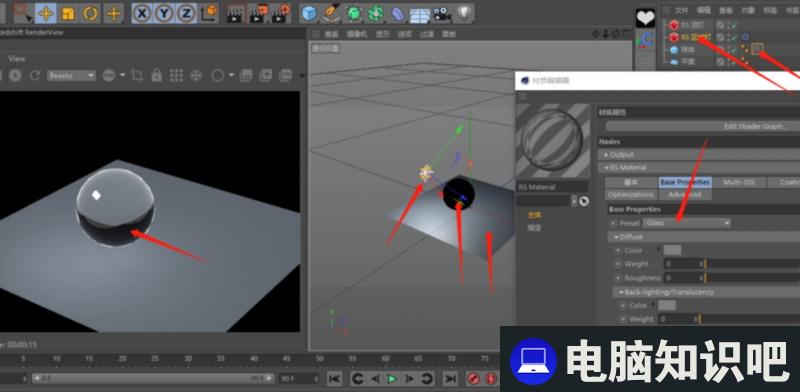Click Render to Picture Viewer icon
This screenshot has width=800, height=392.
258,14
